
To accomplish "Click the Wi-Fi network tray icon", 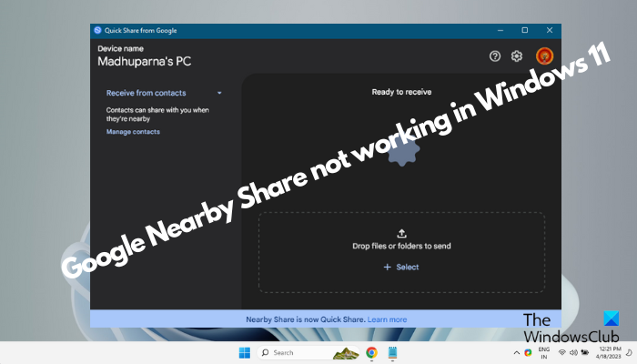I will (561, 352).
